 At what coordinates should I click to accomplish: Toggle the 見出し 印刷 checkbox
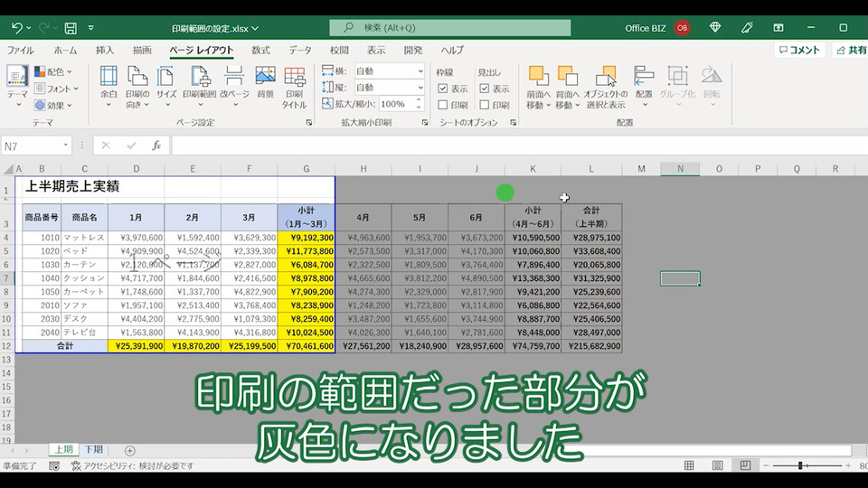pyautogui.click(x=485, y=104)
